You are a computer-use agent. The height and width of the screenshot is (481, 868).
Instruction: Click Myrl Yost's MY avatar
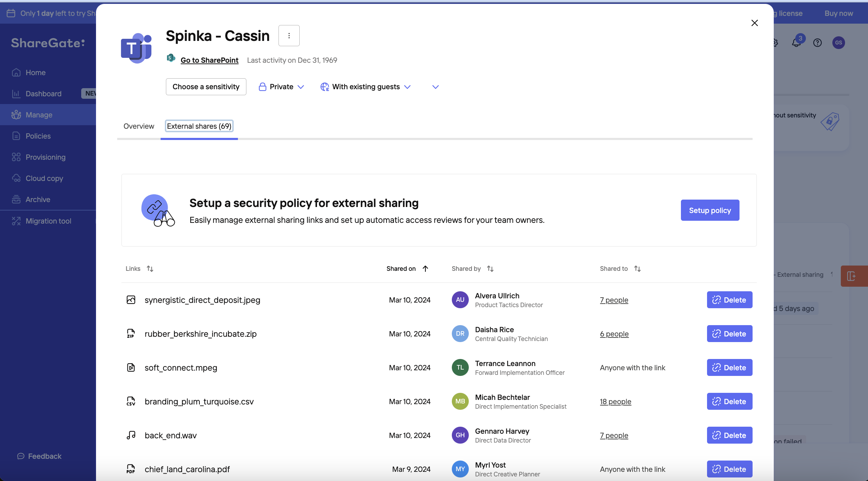pyautogui.click(x=460, y=469)
